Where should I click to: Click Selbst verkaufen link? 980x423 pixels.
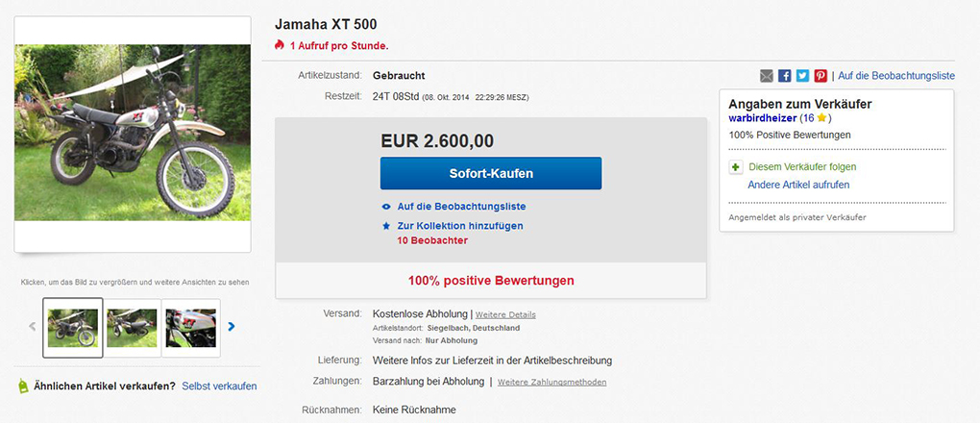point(220,386)
